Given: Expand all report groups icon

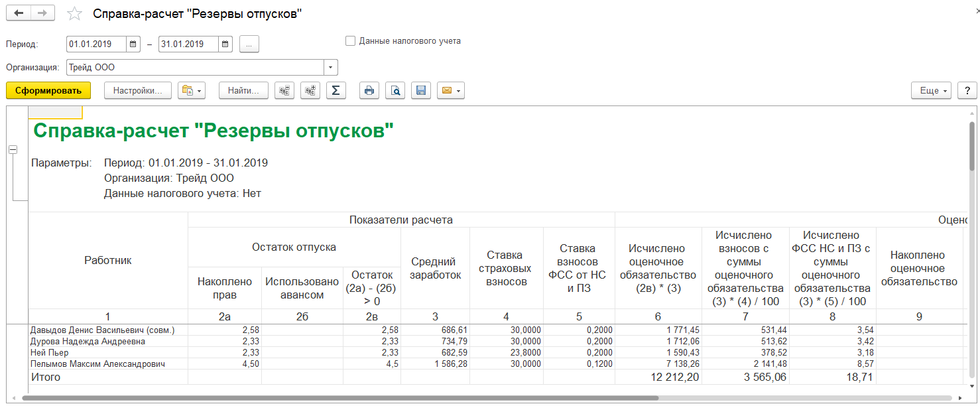Looking at the screenshot, I should coord(310,91).
